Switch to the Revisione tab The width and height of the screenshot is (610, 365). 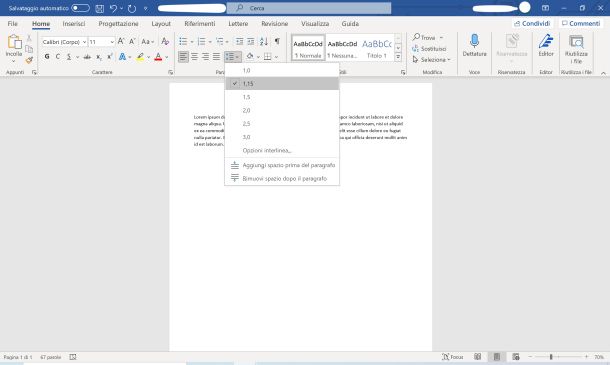274,24
